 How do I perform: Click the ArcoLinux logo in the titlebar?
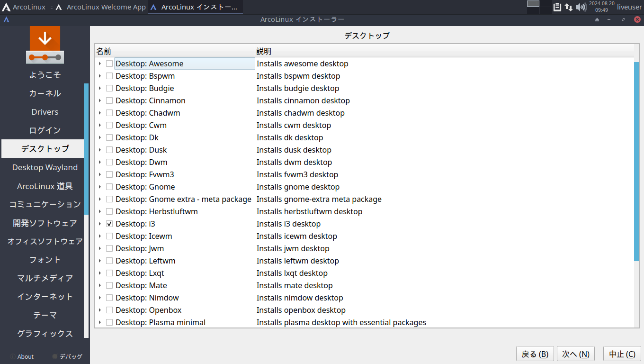[x=6, y=20]
